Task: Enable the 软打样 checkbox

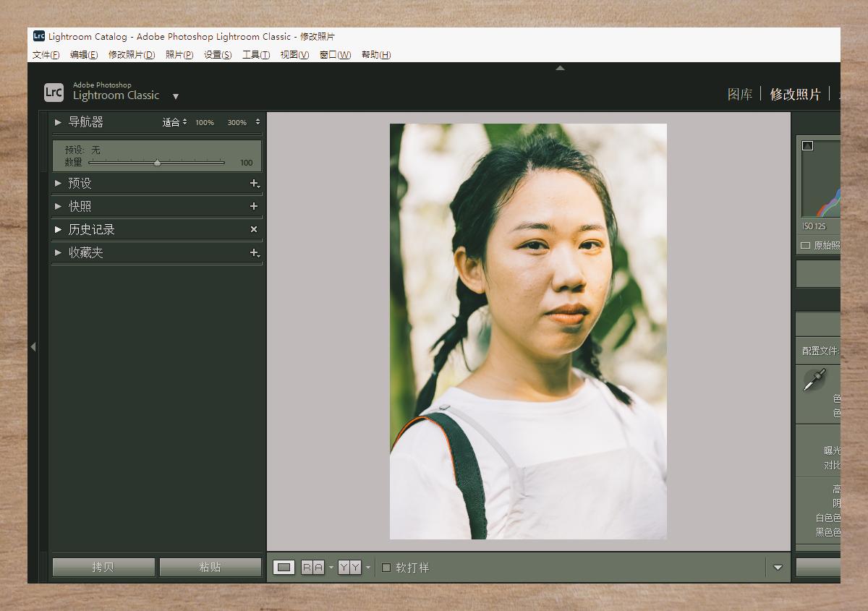Action: [386, 568]
